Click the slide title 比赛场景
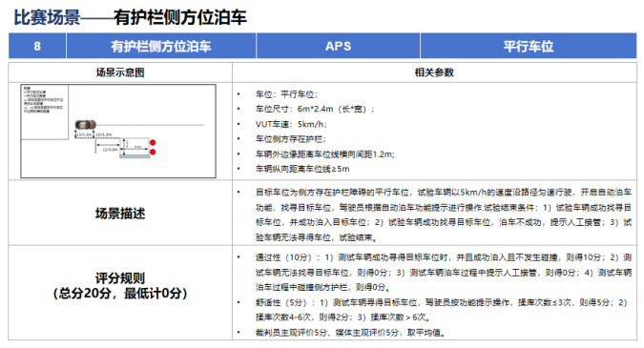The height and width of the screenshot is (348, 644). (x=47, y=17)
